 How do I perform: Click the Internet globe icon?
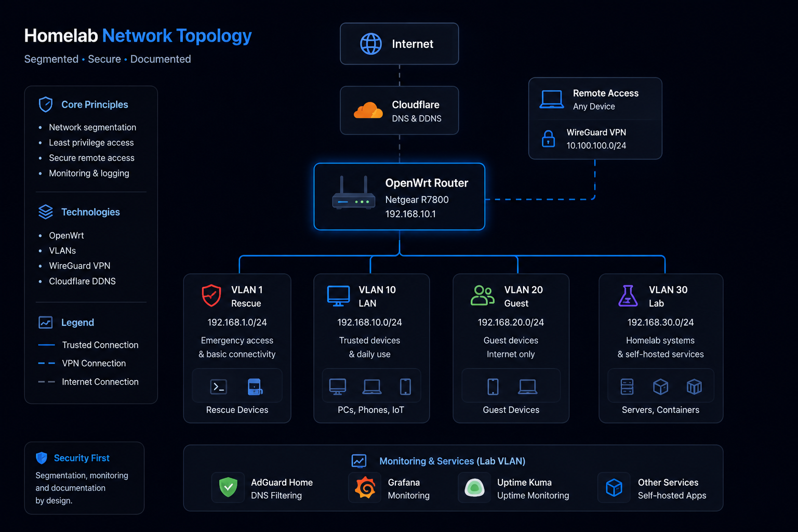click(x=371, y=44)
